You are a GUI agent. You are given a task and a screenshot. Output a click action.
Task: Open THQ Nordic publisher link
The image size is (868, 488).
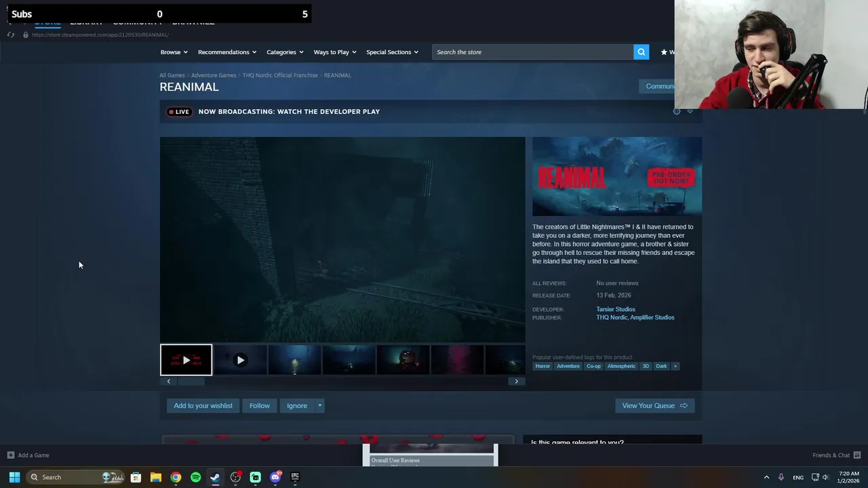click(x=612, y=317)
